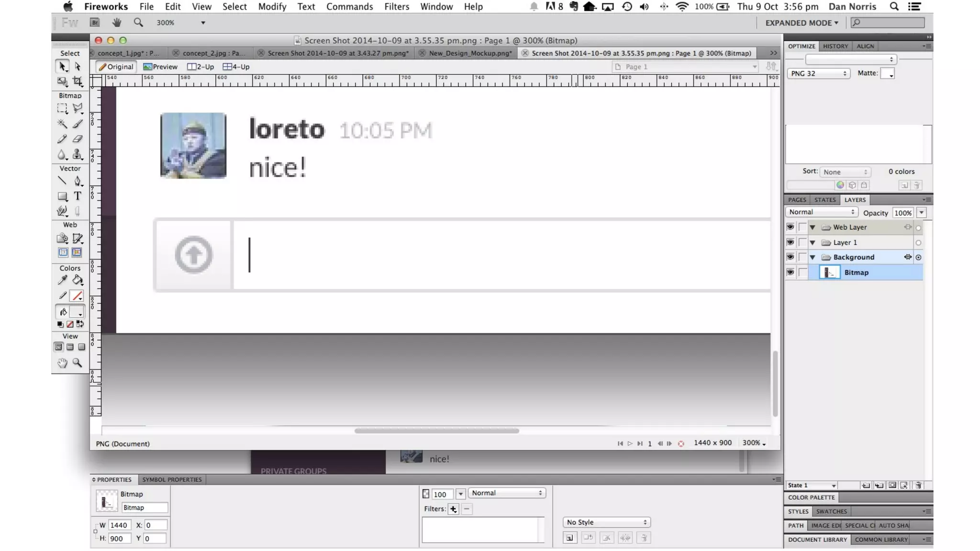Screen dimensions: 980x551
Task: Hide the Bitmap object eye icon
Action: tap(790, 273)
